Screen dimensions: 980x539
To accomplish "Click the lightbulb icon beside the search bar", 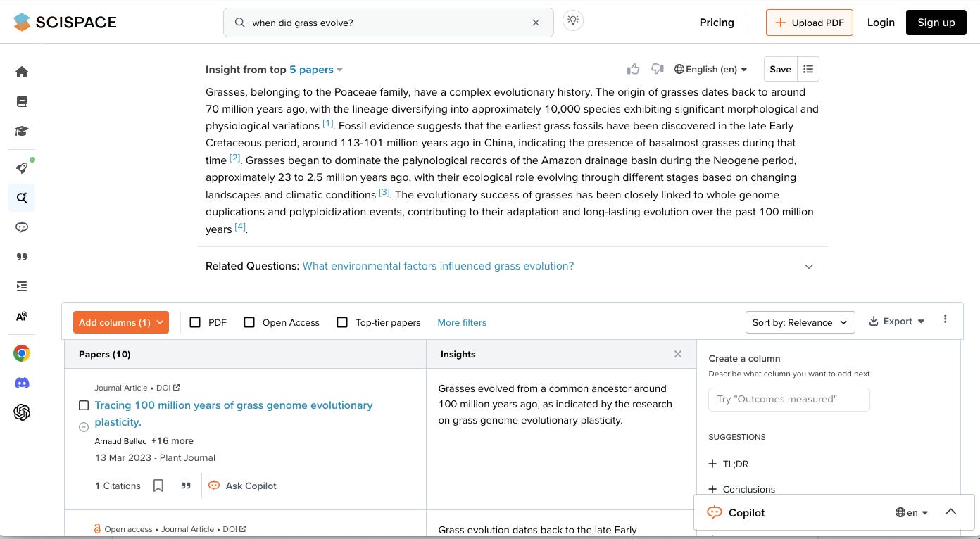I will (573, 21).
